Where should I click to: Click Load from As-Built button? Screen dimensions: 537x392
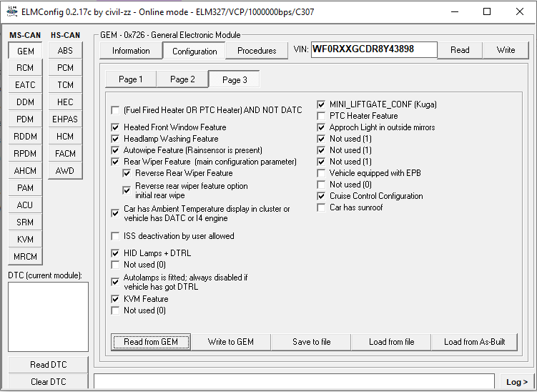point(474,342)
